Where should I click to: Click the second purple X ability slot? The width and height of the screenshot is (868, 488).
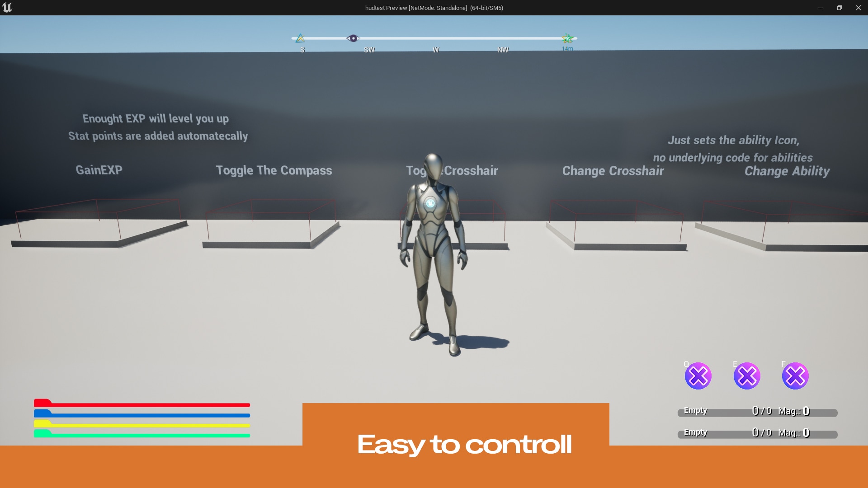coord(746,376)
